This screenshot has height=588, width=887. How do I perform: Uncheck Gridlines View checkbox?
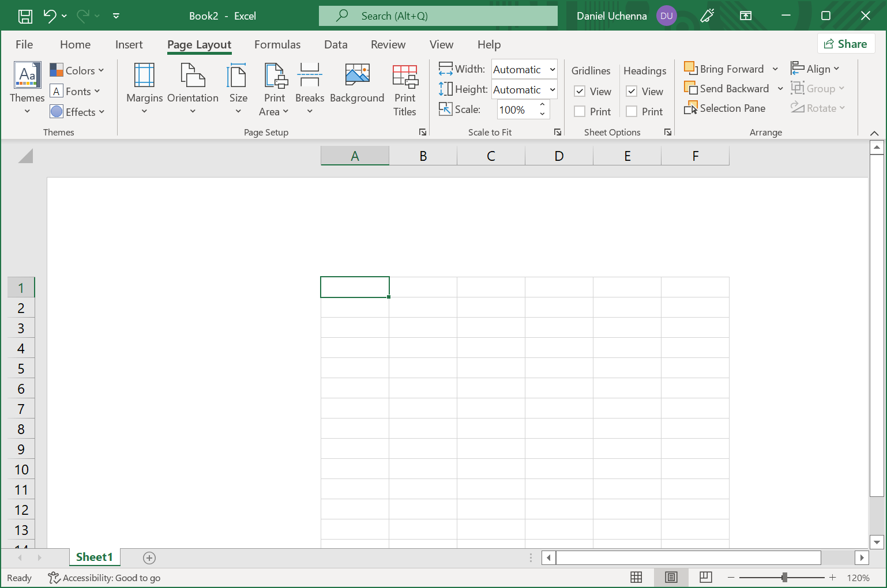pos(580,92)
